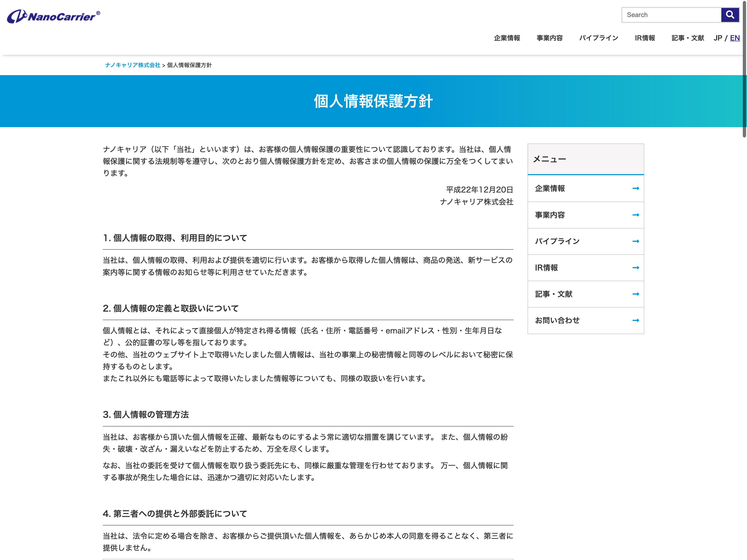
Task: Open お問い合わせ sidebar menu entry
Action: pos(557,320)
